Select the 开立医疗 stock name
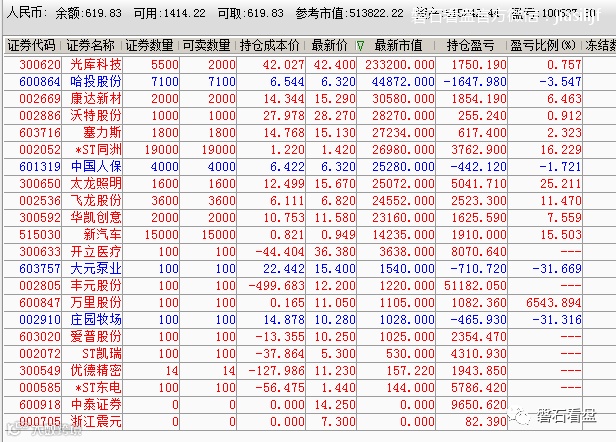This screenshot has height=442, width=616. [96, 251]
